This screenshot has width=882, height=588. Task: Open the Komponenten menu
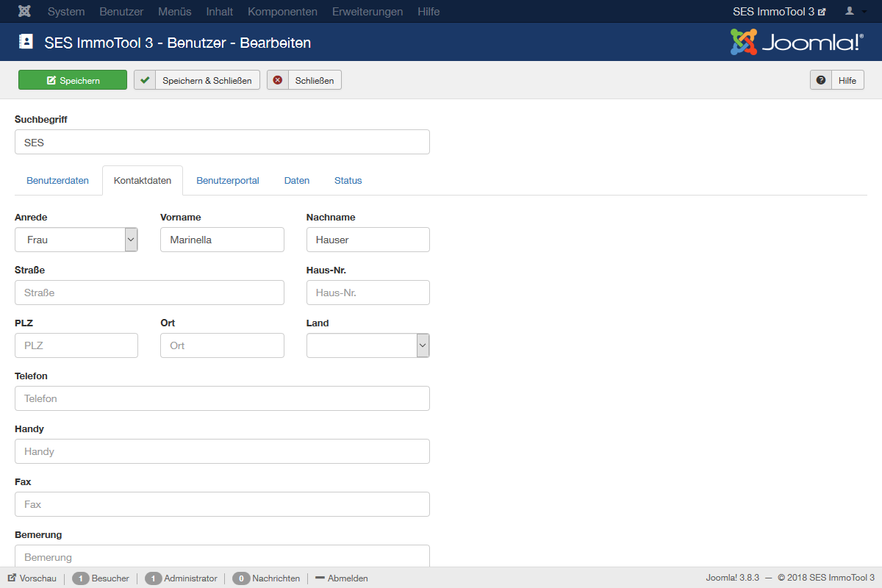point(282,12)
